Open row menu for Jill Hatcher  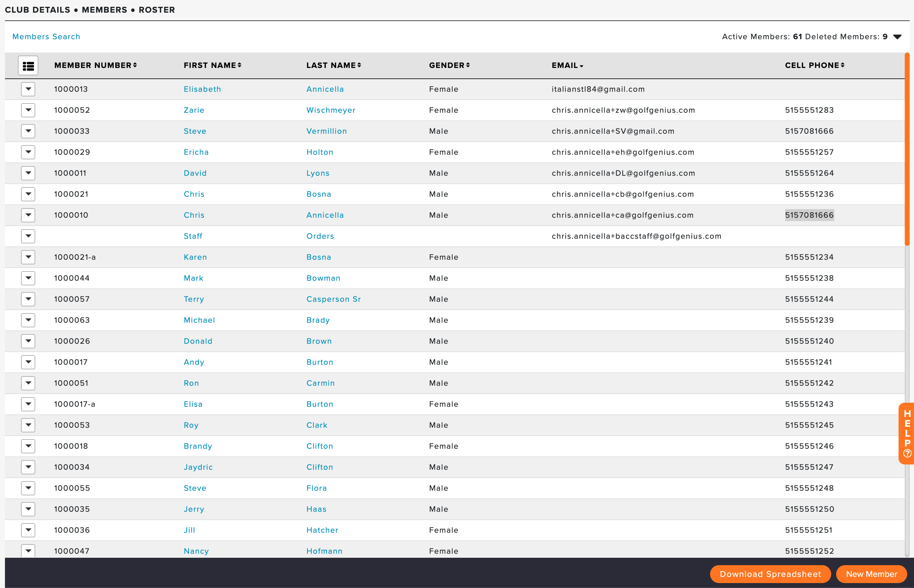[28, 530]
